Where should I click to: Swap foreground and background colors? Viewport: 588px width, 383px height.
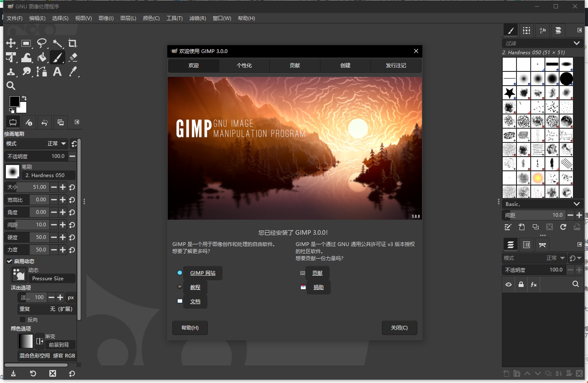24,98
